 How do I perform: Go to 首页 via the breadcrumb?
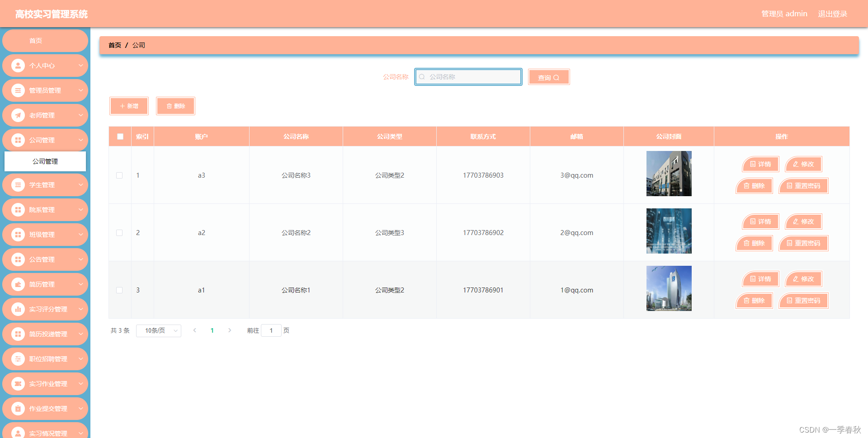pyautogui.click(x=114, y=45)
